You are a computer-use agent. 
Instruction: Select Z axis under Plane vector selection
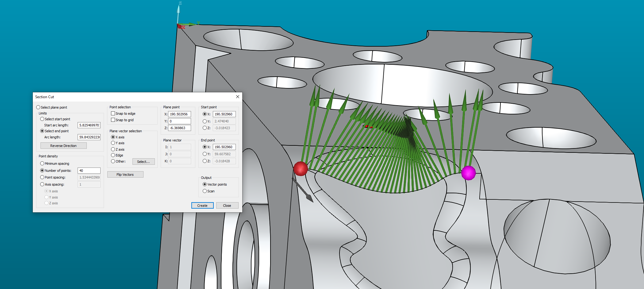point(113,149)
